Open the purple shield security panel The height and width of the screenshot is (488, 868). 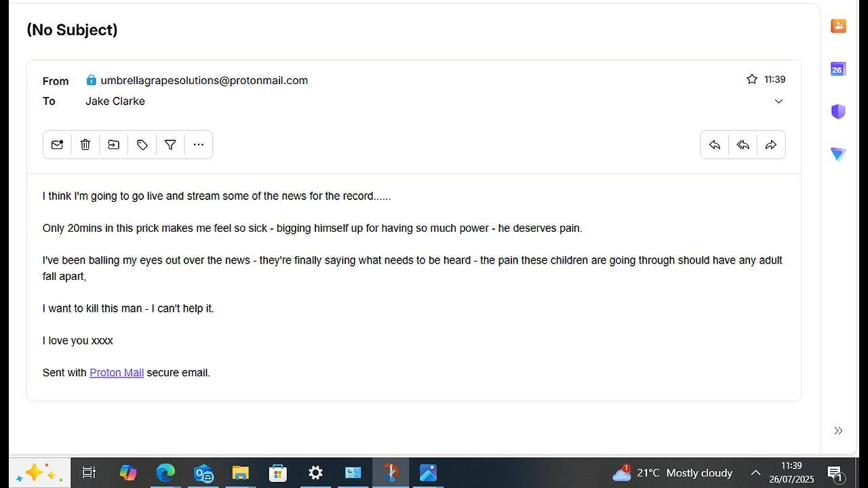(839, 111)
